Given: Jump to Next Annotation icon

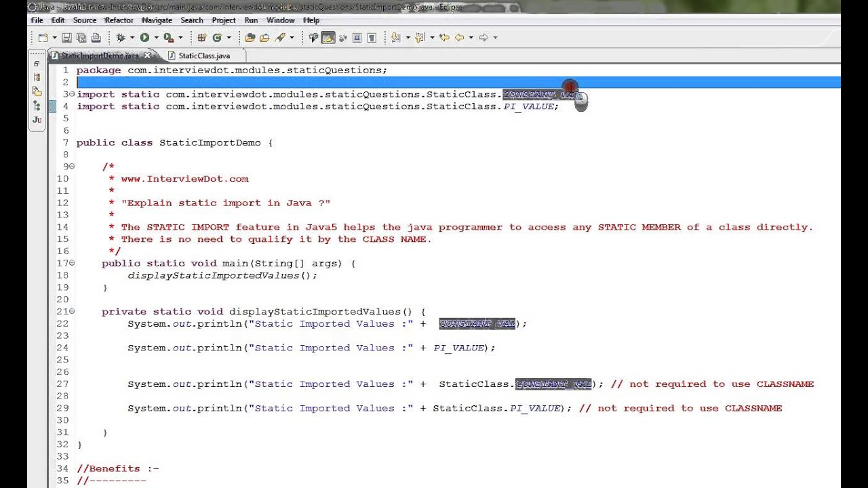Looking at the screenshot, I should pos(395,38).
